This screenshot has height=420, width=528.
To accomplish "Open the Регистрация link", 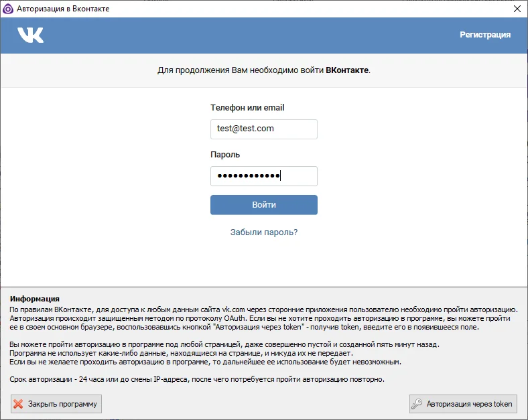I will tap(485, 35).
